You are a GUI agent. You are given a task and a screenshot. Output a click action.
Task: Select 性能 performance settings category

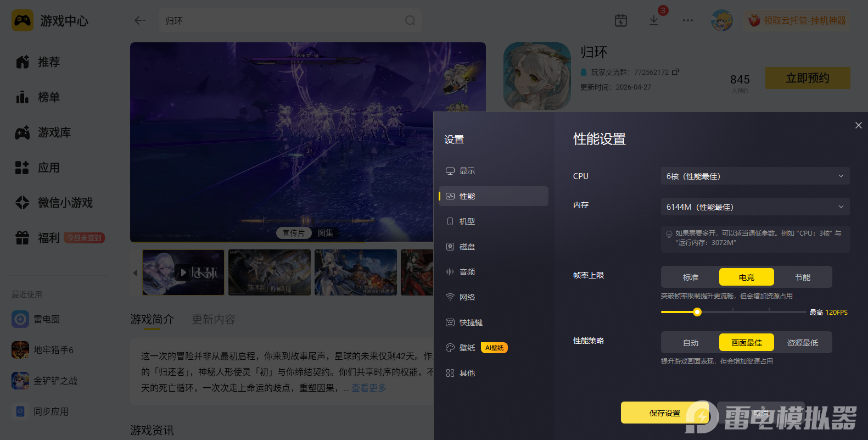pyautogui.click(x=494, y=196)
